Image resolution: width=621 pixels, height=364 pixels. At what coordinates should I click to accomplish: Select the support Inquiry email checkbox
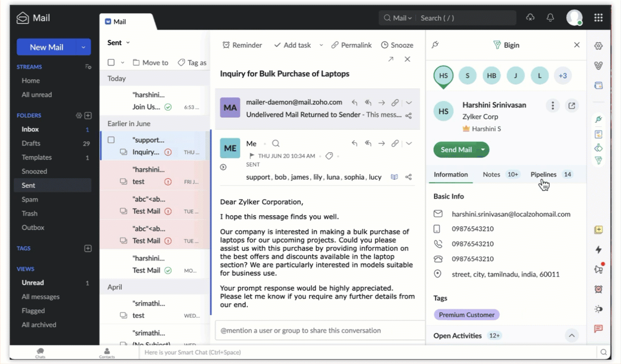(x=111, y=140)
